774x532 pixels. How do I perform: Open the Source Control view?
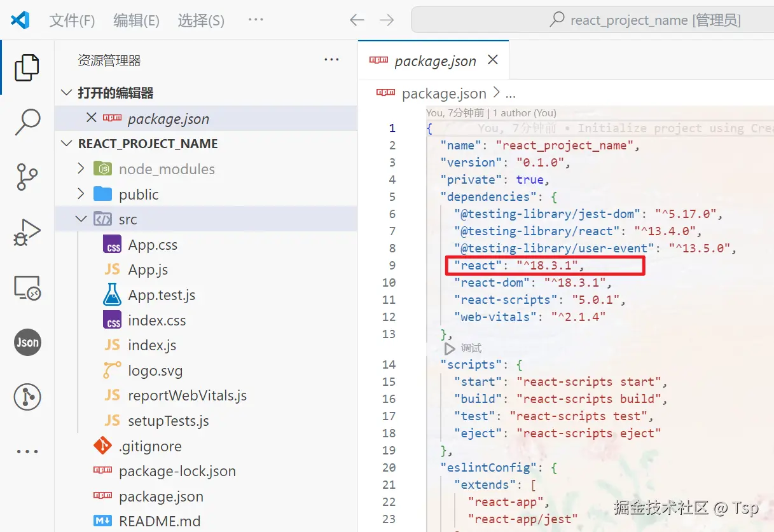pos(27,177)
